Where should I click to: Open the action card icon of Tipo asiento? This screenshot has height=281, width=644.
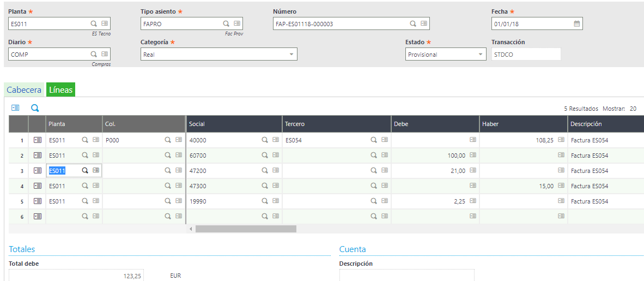tap(237, 23)
